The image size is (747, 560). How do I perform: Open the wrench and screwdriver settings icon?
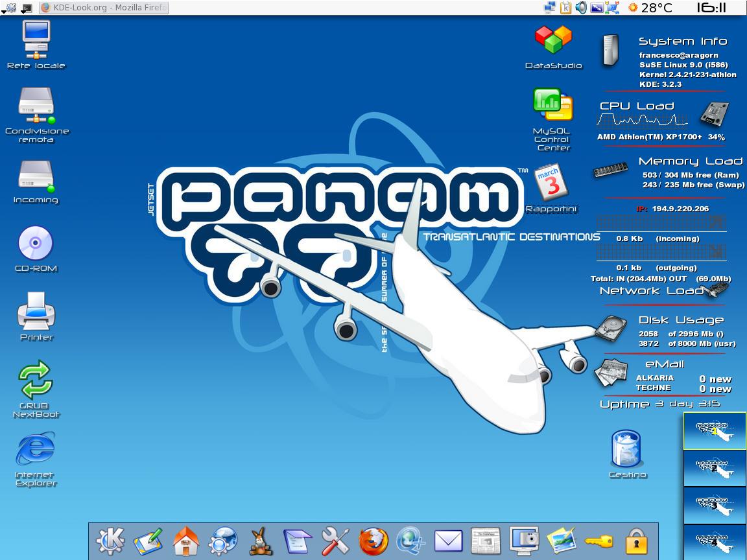[x=335, y=541]
